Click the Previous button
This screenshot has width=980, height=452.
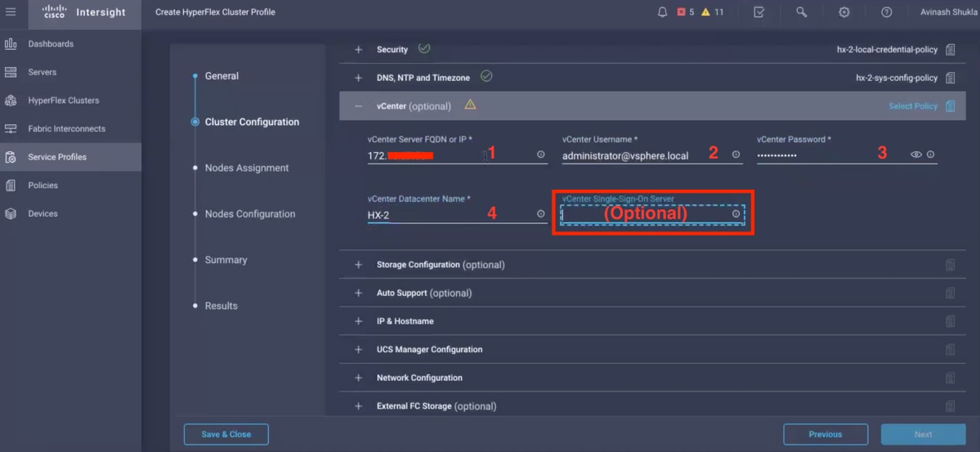[826, 434]
